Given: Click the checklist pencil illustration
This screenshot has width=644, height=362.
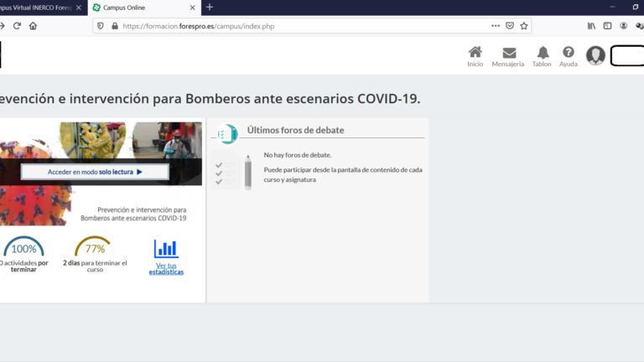Looking at the screenshot, I should [x=232, y=171].
